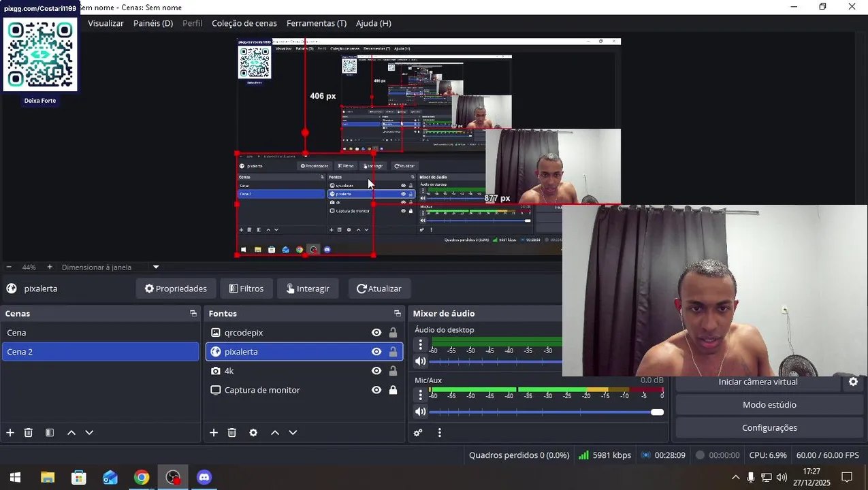
Task: Open virtual camera settings gear
Action: [x=853, y=382]
